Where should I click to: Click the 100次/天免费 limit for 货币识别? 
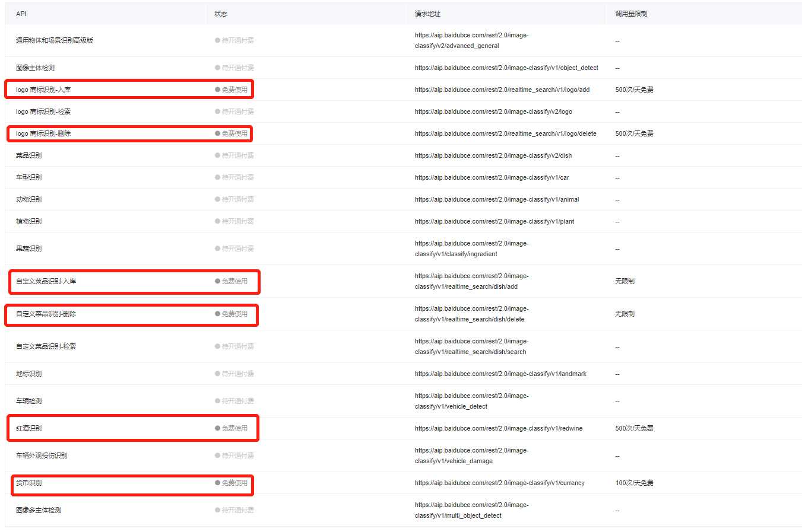[x=634, y=483]
